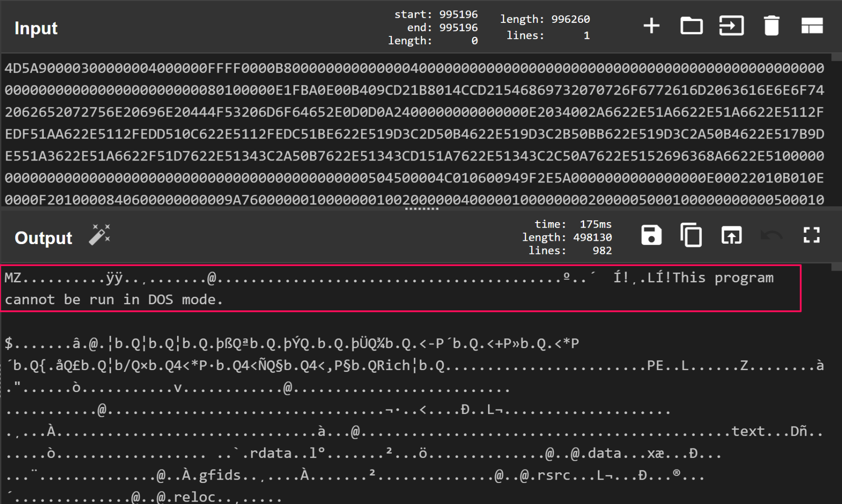Open folder as input
Screen dimensions: 842x504
(691, 26)
